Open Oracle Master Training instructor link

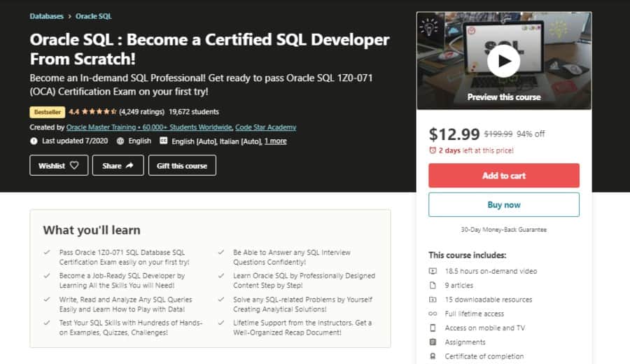coord(149,127)
